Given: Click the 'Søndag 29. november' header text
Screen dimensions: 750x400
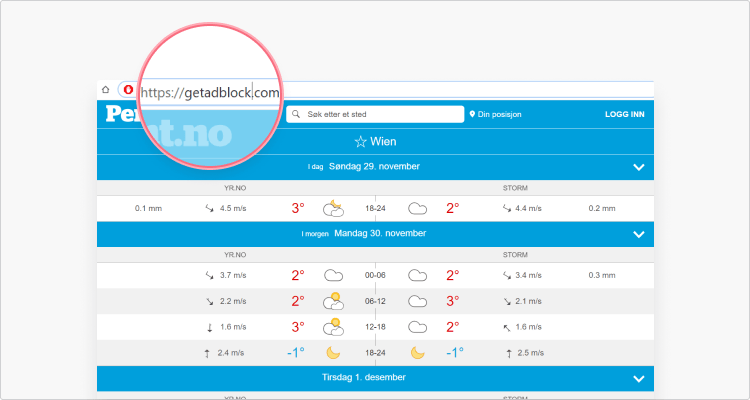Looking at the screenshot, I should tap(374, 167).
